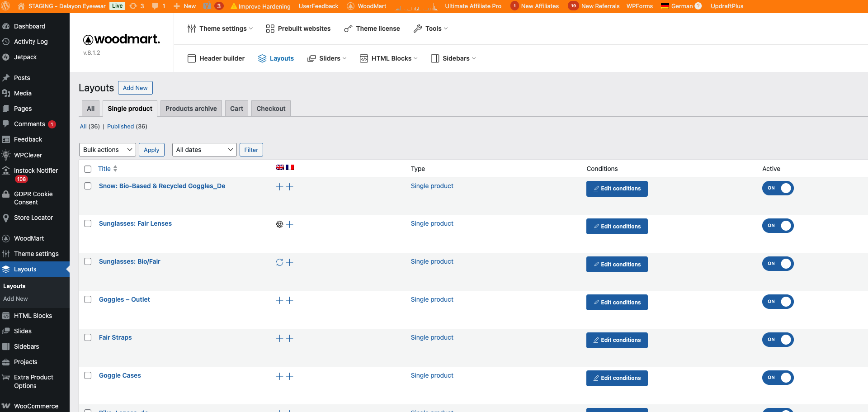Screen dimensions: 868x412
Task: Toggle Active switch for Goggle Cases
Action: pos(778,378)
